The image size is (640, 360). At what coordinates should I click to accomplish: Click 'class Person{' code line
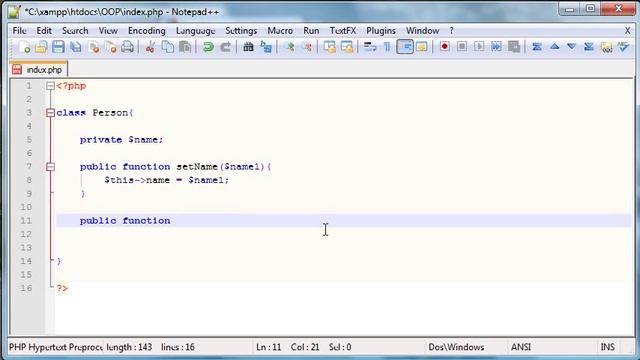coord(95,113)
